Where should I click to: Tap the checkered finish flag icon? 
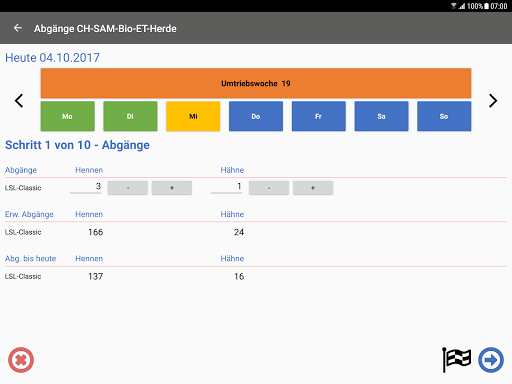tap(456, 360)
